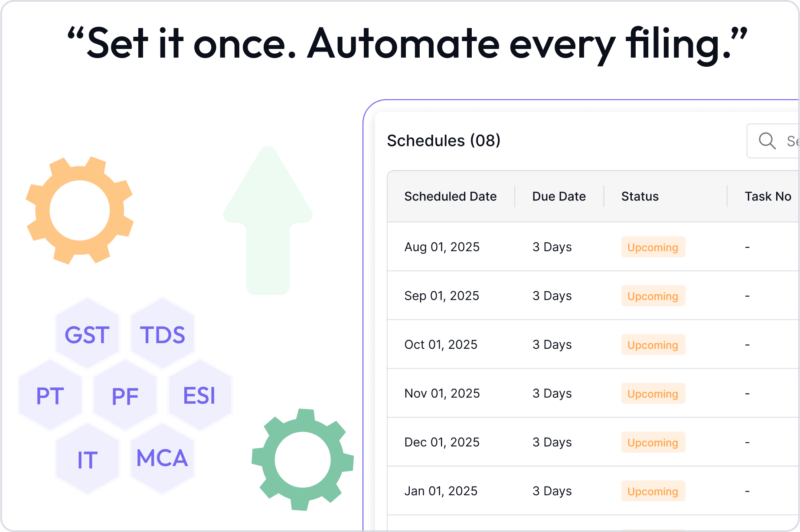Select the GST hexagon badge
This screenshot has height=532, width=800.
click(87, 333)
